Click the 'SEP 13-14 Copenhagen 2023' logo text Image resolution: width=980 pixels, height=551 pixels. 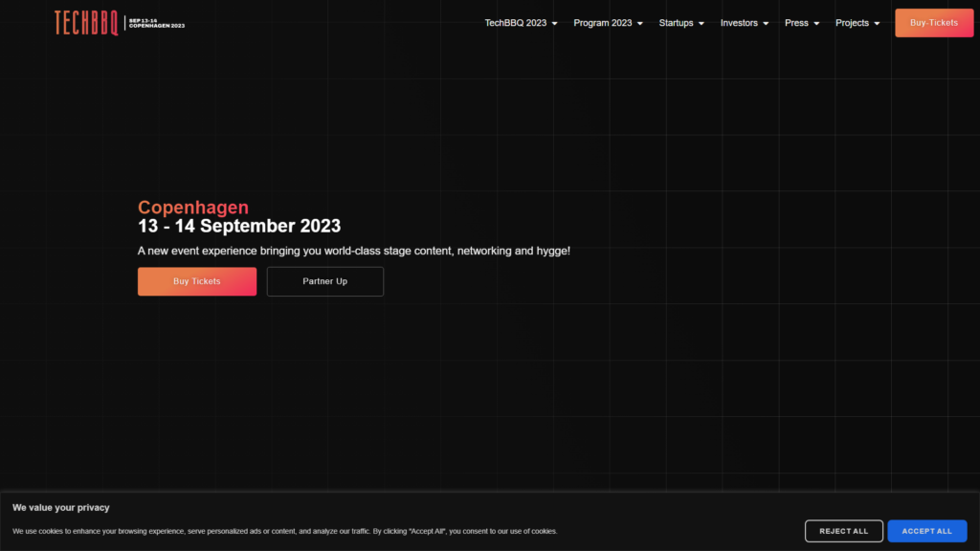click(157, 23)
